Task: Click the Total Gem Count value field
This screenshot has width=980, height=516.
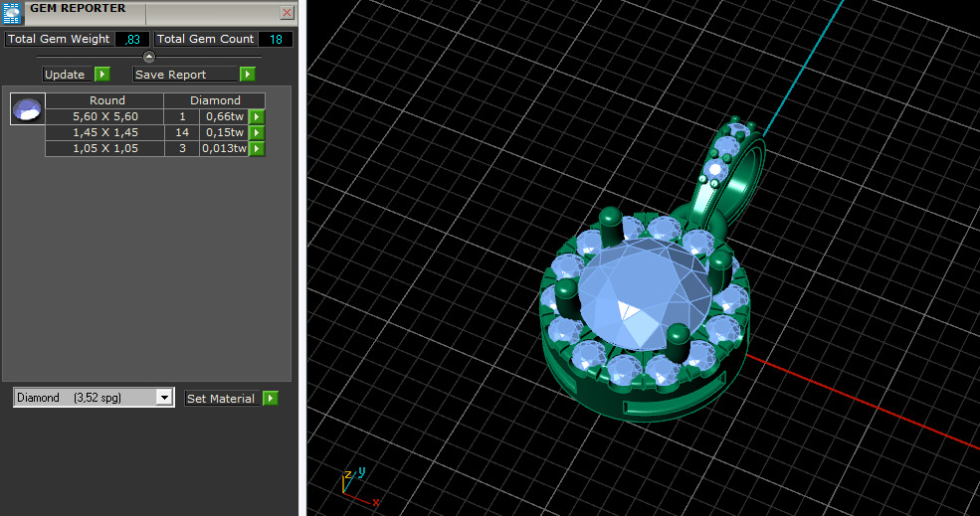Action: pyautogui.click(x=276, y=39)
